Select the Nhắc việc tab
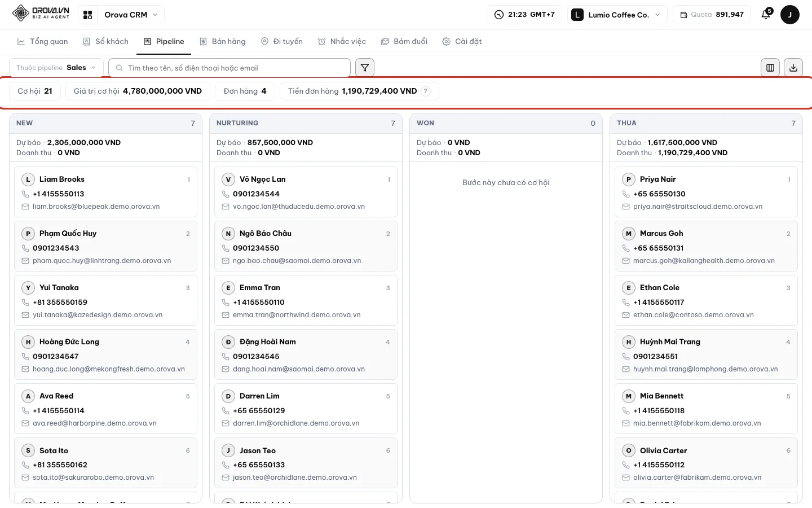The width and height of the screenshot is (812, 508). click(342, 42)
